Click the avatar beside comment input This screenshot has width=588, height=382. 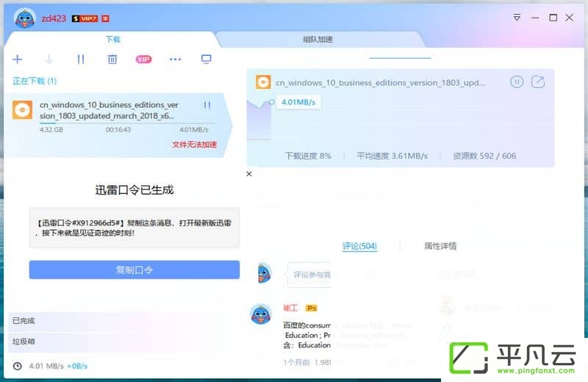[265, 273]
